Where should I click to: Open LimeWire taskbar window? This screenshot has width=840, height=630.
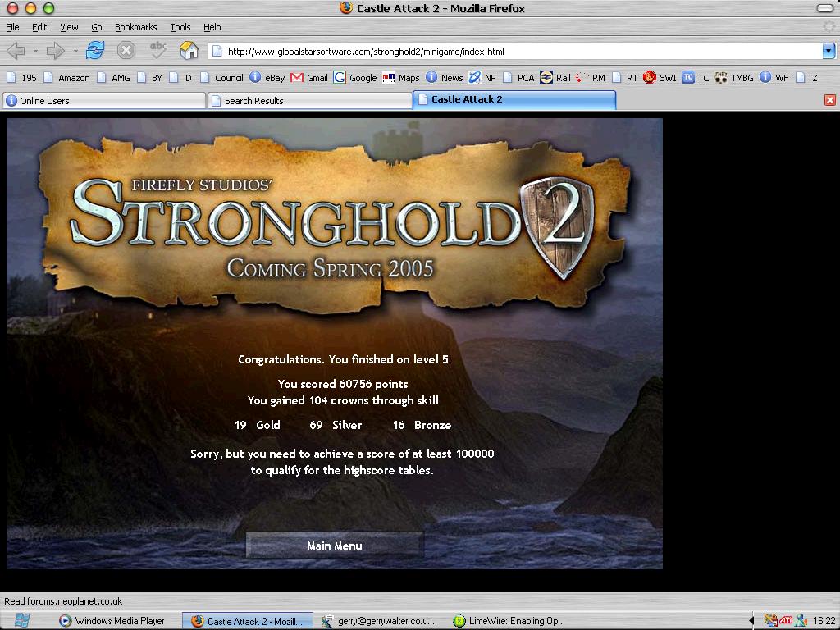(509, 621)
